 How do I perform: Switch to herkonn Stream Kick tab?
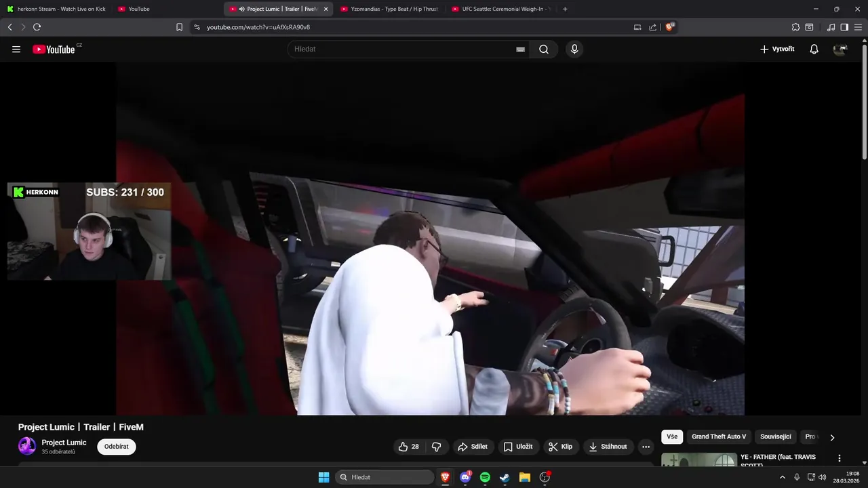(x=56, y=9)
